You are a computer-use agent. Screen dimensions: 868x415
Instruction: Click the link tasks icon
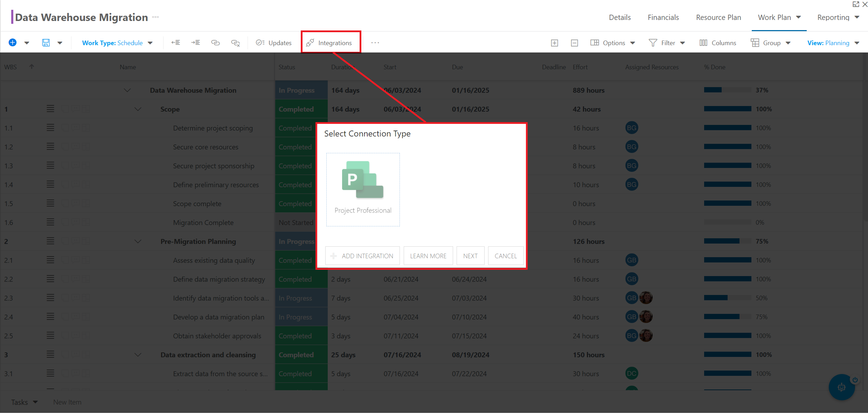click(x=216, y=43)
